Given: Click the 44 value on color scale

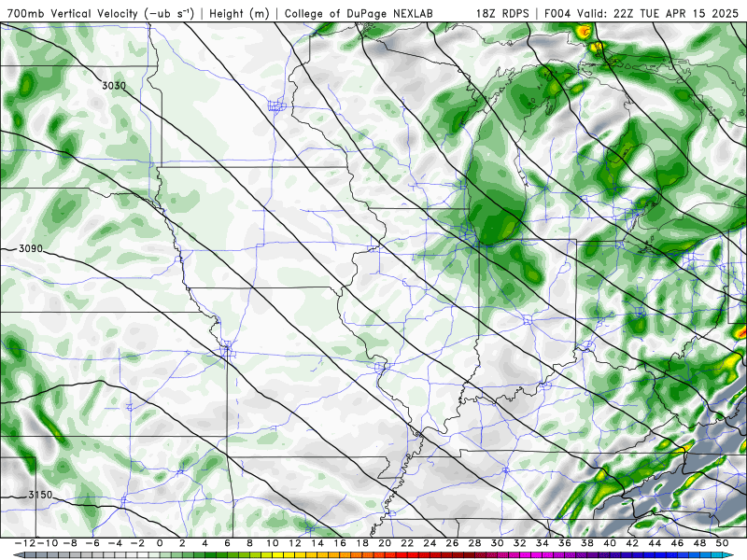Looking at the screenshot, I should pos(655,543).
